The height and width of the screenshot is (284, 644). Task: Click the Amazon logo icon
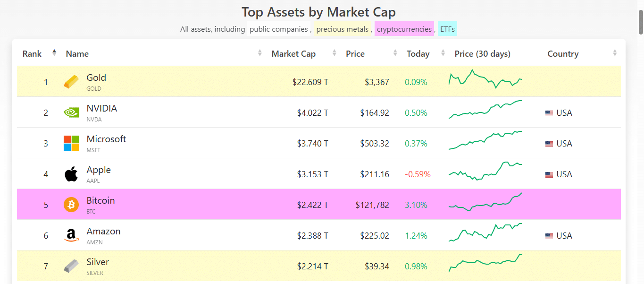tap(71, 235)
